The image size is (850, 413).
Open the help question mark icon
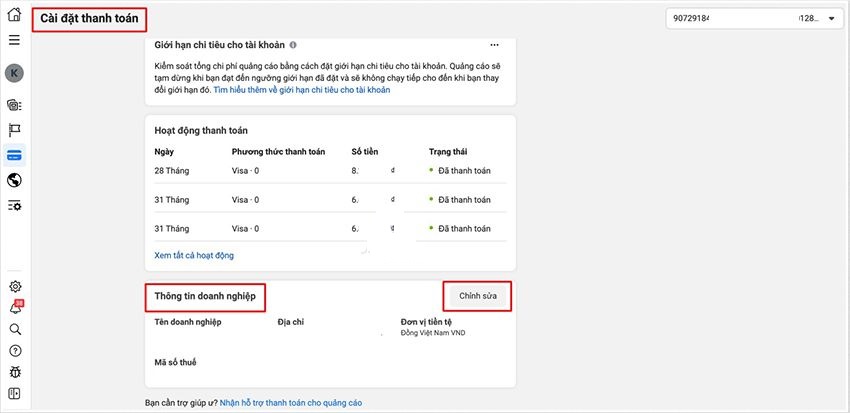15,351
